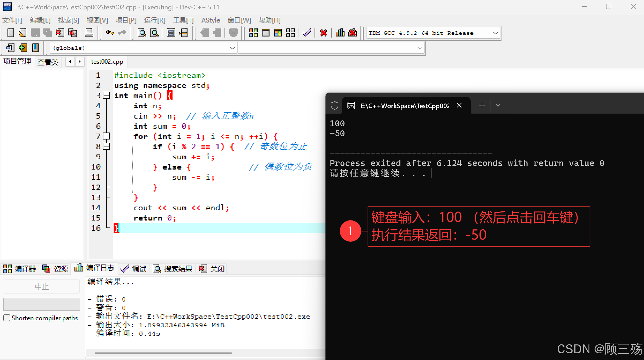Screen dimensions: 644x360
Task: Switch to the 查看类 side tab
Action: pyautogui.click(x=48, y=62)
